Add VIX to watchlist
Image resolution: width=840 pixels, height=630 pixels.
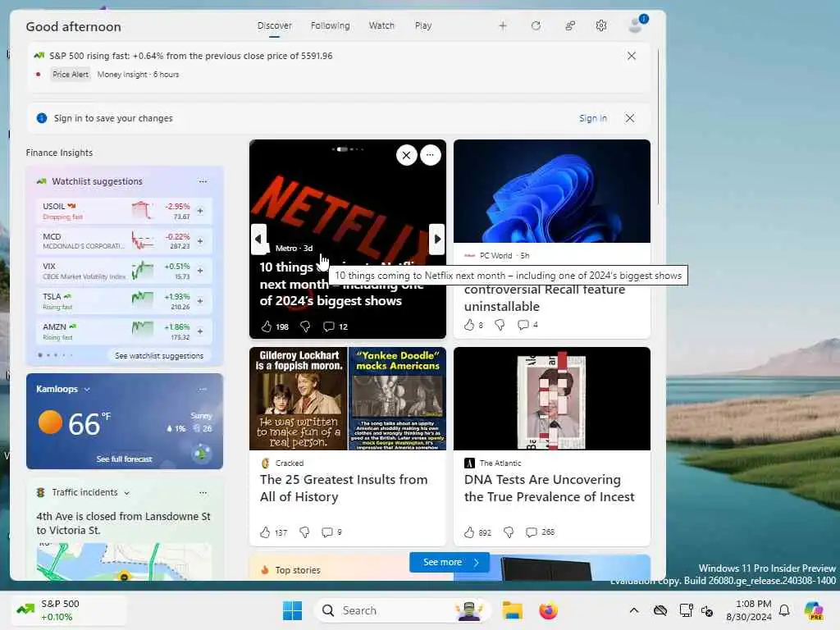pos(200,271)
